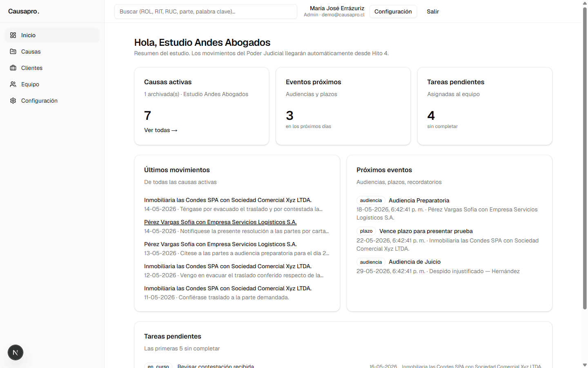Select Configuración in the sidebar
Screen dimensions: 588x368
point(52,101)
